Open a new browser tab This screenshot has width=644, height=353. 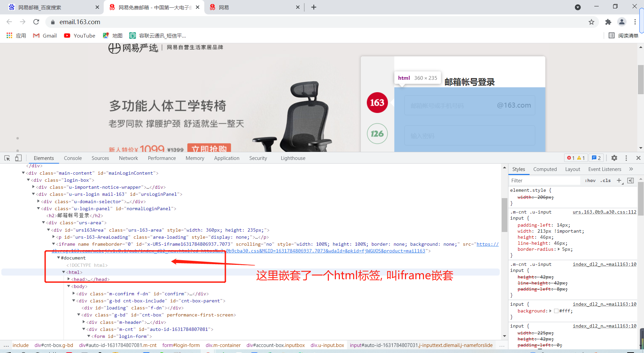(314, 7)
